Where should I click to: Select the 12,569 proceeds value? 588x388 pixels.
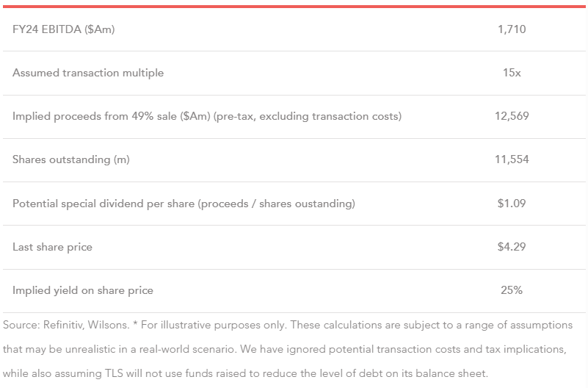tap(512, 116)
